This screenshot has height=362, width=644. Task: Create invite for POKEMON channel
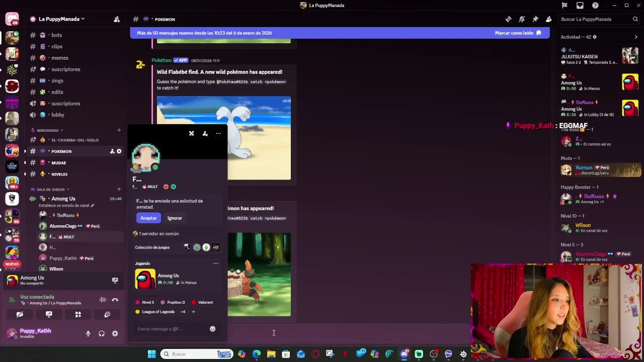click(x=112, y=151)
